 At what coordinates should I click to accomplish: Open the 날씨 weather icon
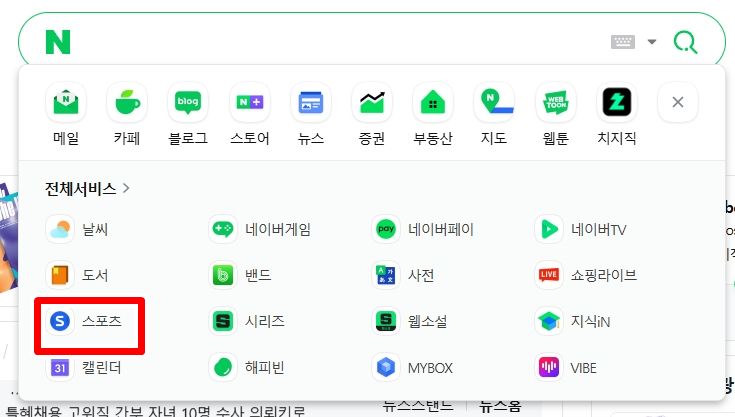click(60, 229)
